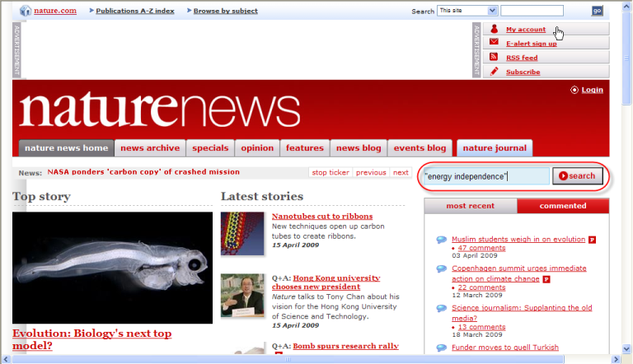633x364 pixels.
Task: Open the nature journal tab
Action: click(495, 148)
